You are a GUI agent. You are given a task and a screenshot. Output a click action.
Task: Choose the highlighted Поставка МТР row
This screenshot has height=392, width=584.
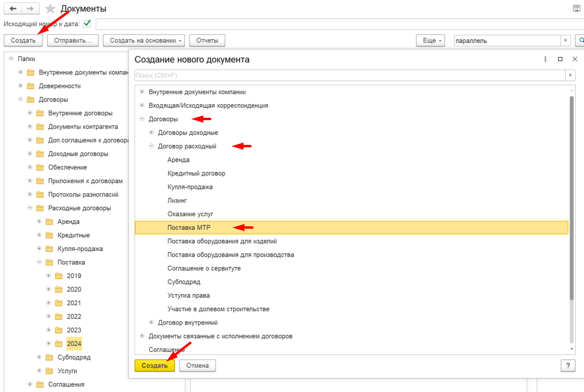coord(351,227)
